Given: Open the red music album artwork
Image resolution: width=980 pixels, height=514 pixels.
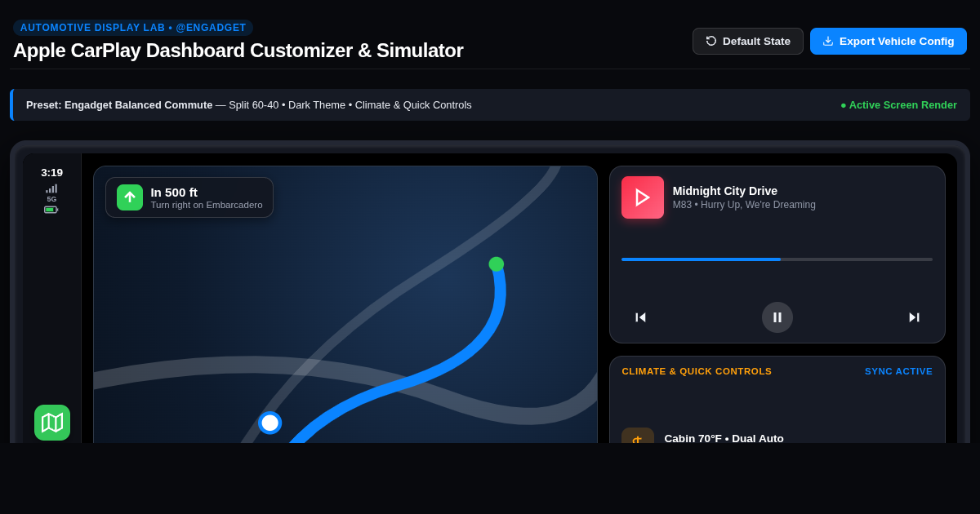Looking at the screenshot, I should tap(643, 197).
